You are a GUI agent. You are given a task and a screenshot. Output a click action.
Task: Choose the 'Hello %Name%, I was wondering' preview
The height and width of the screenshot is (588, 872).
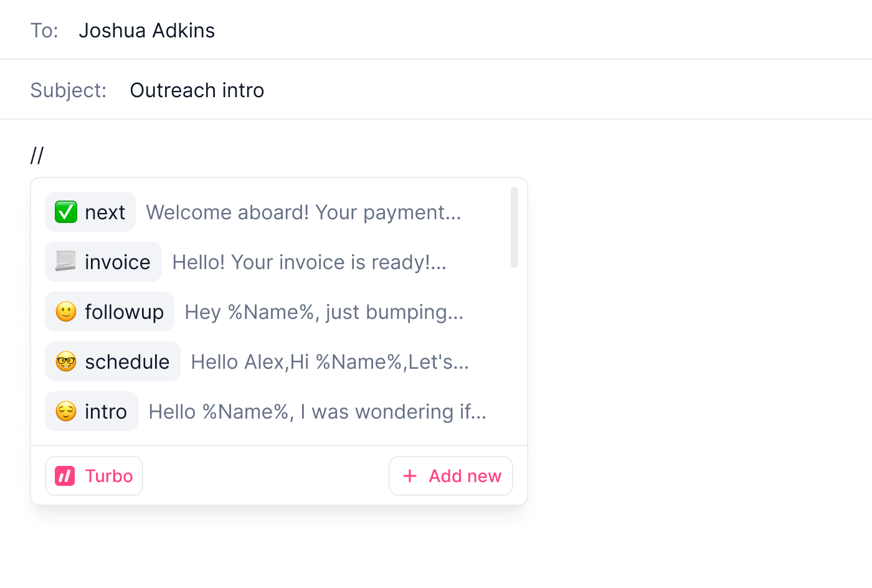click(x=318, y=412)
